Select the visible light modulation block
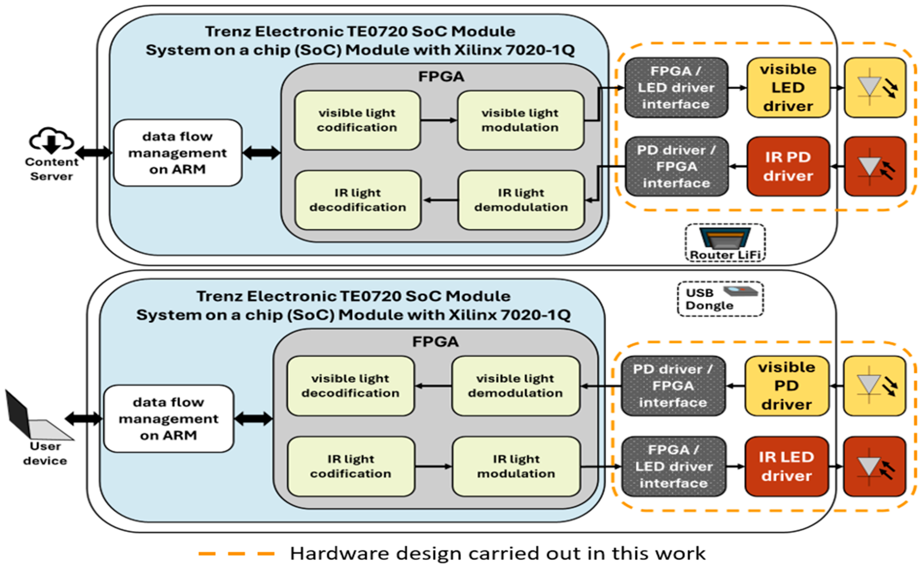Viewport: 924px width, 569px height. (x=520, y=120)
